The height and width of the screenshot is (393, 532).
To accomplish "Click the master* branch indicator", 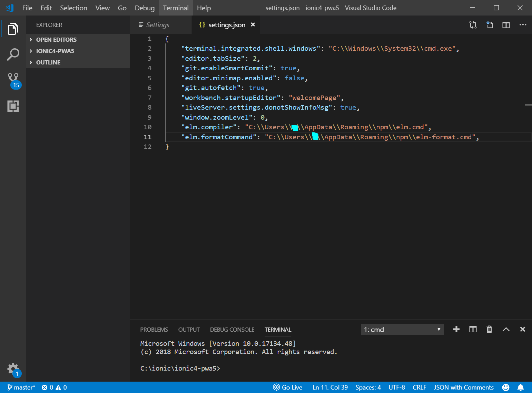I will point(21,387).
